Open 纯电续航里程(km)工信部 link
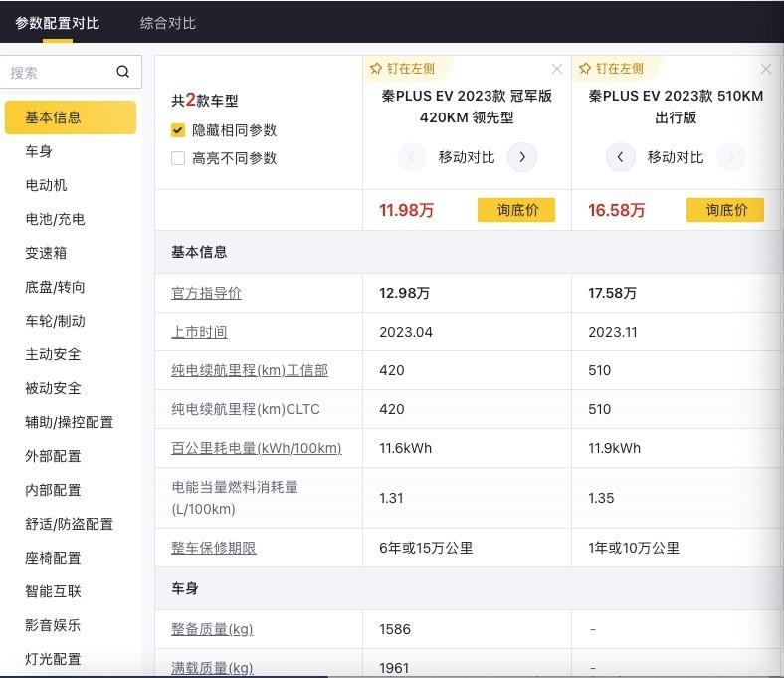This screenshot has width=784, height=678. (250, 370)
